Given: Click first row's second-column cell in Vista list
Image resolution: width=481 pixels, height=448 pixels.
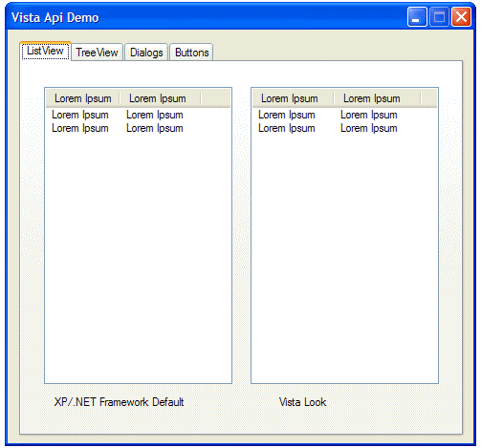Looking at the screenshot, I should tap(369, 115).
